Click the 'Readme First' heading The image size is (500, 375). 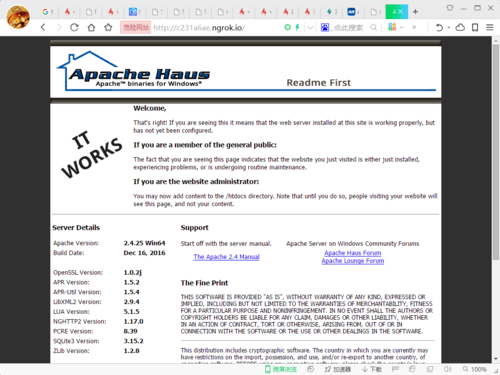[319, 82]
